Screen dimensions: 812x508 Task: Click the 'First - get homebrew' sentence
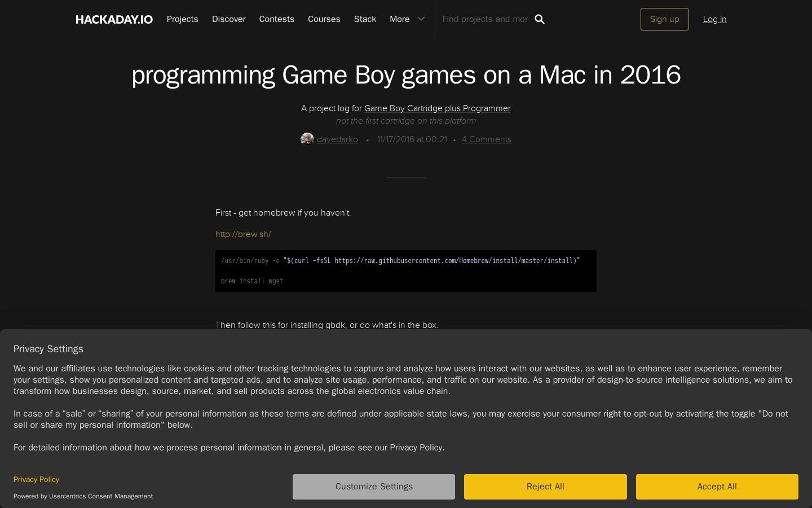283,213
